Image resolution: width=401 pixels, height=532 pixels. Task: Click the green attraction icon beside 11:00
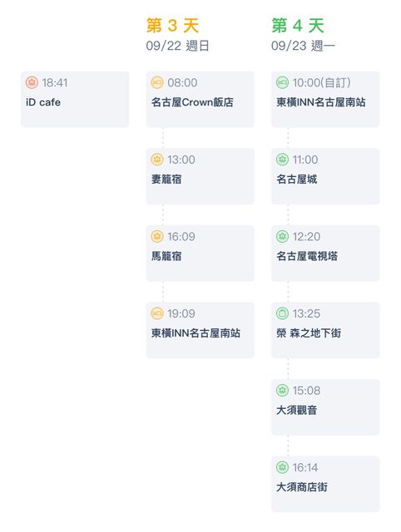[282, 160]
